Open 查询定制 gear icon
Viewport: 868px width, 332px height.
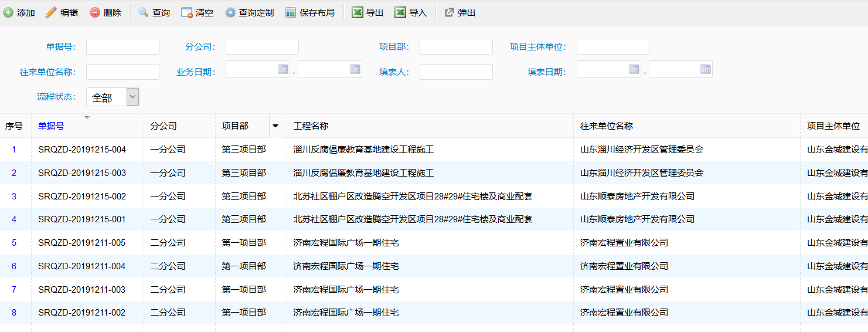coord(230,12)
